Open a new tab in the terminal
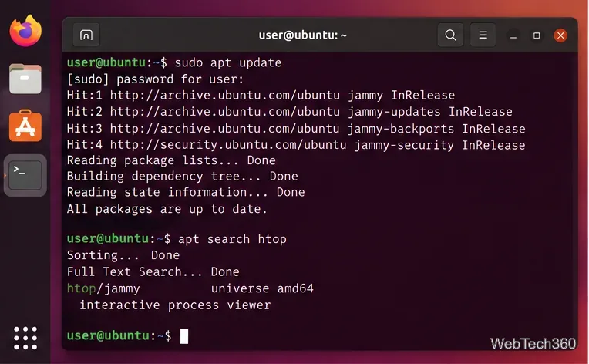Image resolution: width=589 pixels, height=364 pixels. tap(86, 35)
